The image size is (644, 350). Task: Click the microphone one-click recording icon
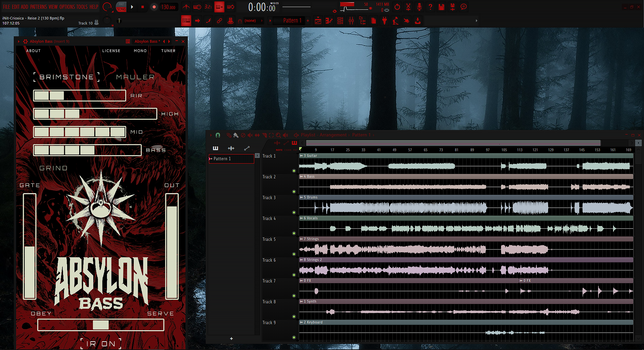tap(419, 7)
